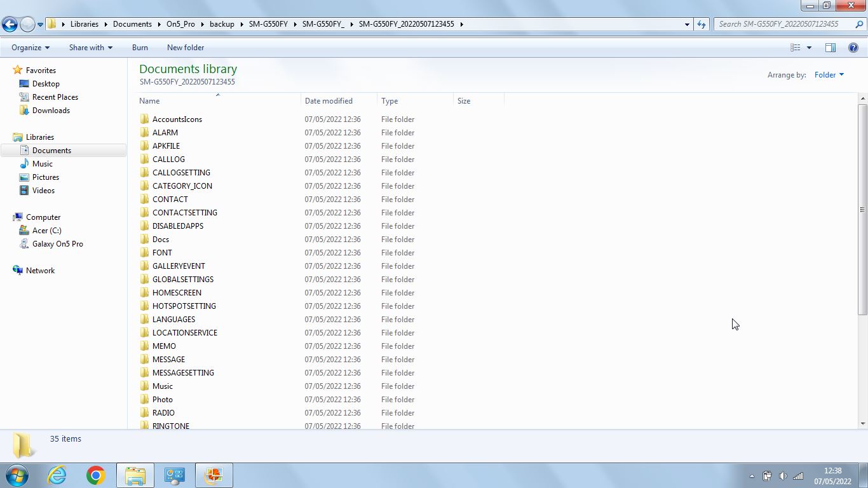
Task: Select the ALARM folder icon
Action: (x=144, y=133)
